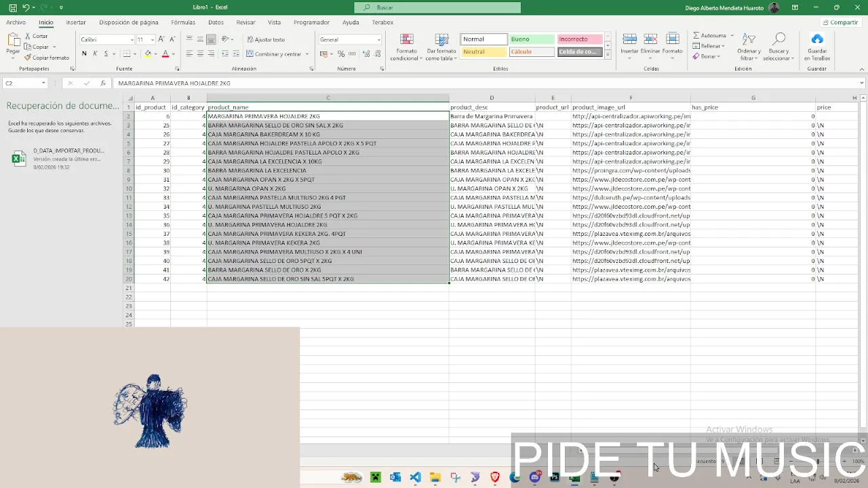This screenshot has height=488, width=868.
Task: Decrease decimal places icon
Action: pos(376,54)
